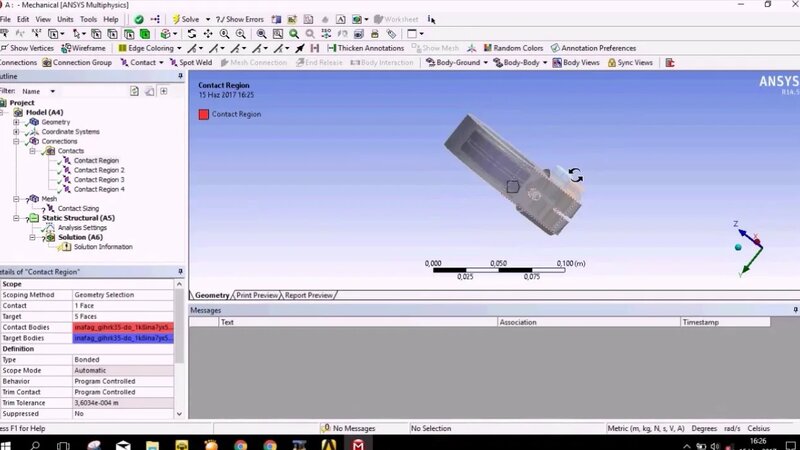Image resolution: width=800 pixels, height=450 pixels.
Task: Switch to Print Preview tab
Action: click(x=257, y=295)
